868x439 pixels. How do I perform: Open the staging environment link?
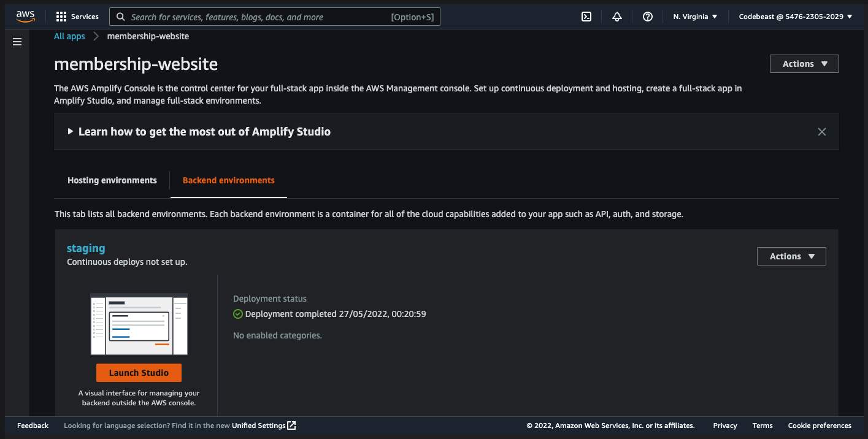[x=86, y=248]
